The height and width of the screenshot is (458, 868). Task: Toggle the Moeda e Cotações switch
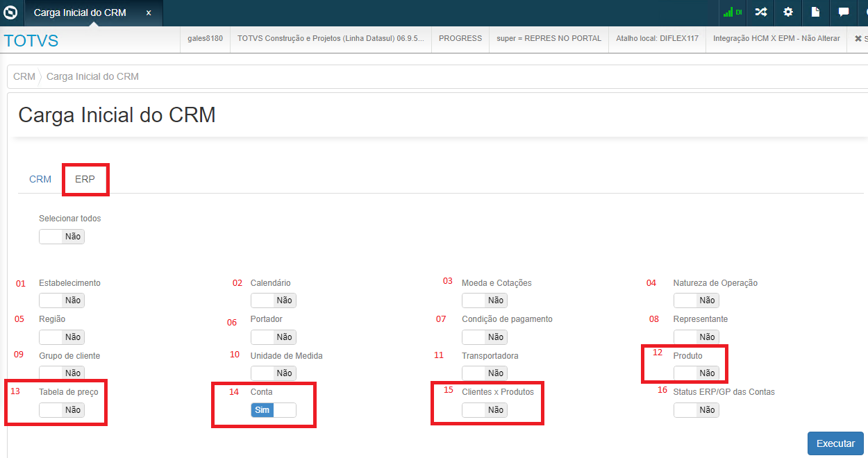click(x=484, y=300)
